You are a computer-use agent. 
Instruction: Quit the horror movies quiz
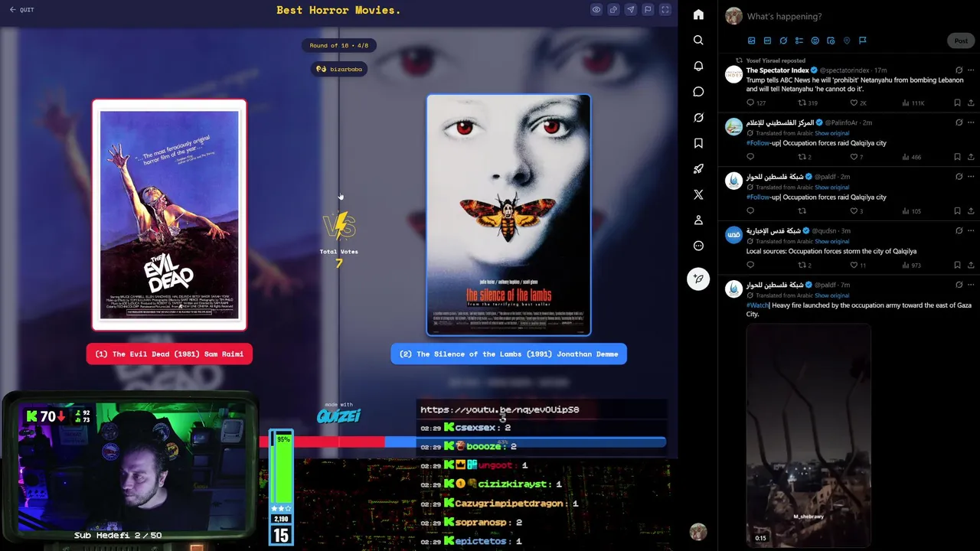(21, 10)
